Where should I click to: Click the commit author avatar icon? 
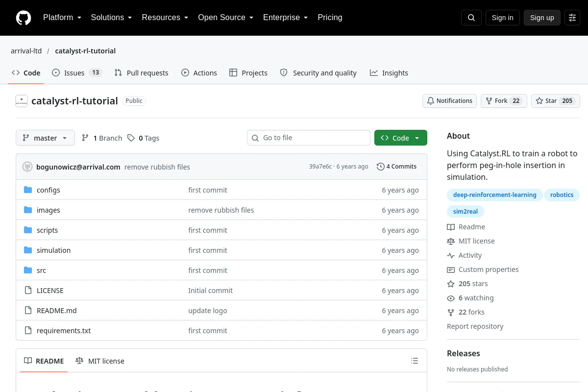click(27, 167)
